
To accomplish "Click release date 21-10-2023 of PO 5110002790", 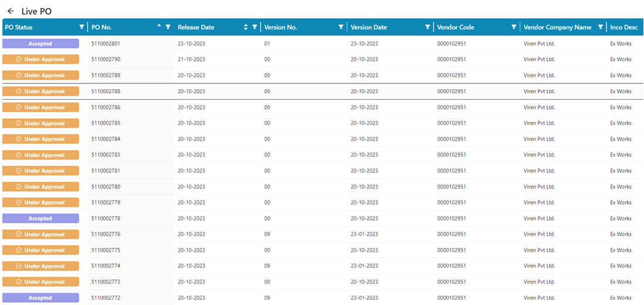I will click(191, 59).
